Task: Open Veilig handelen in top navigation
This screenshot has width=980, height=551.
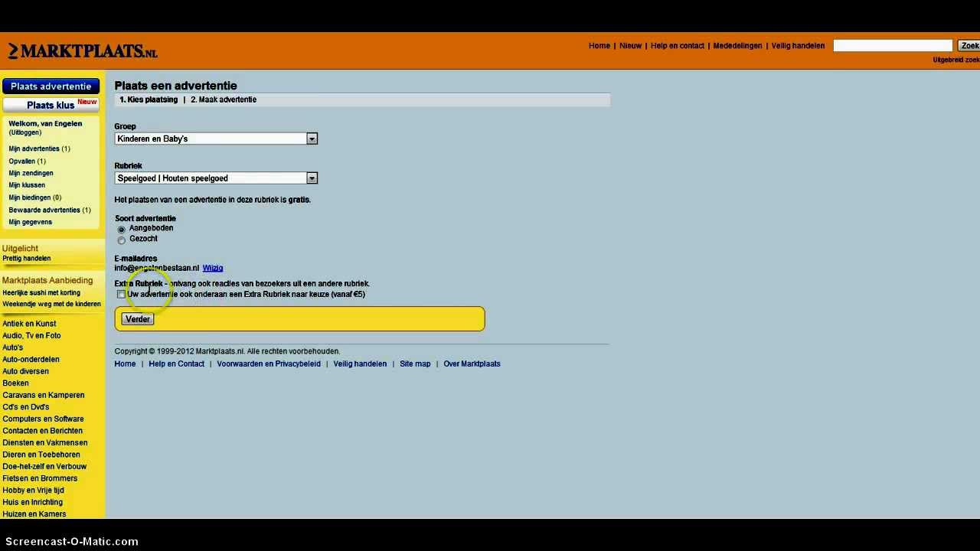Action: click(x=798, y=46)
